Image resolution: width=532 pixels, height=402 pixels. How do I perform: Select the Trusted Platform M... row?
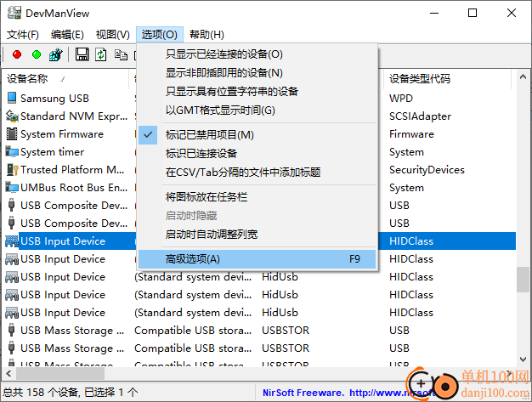click(x=72, y=170)
